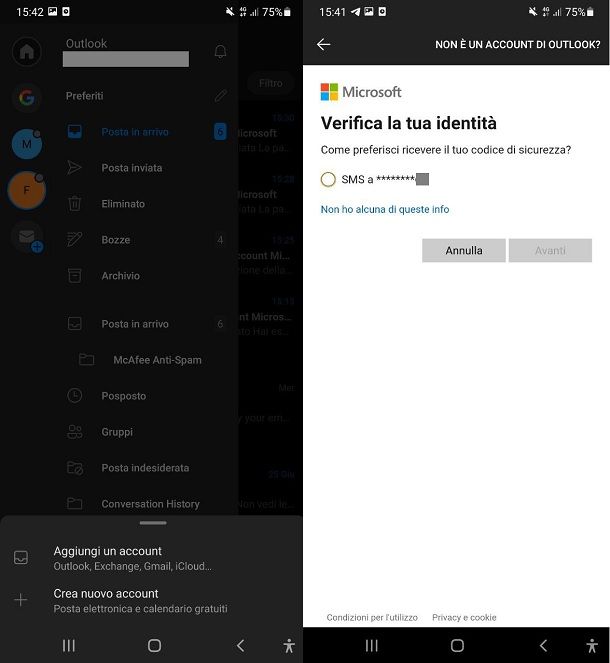Open the Conversation History folder
The image size is (610, 663).
click(146, 504)
